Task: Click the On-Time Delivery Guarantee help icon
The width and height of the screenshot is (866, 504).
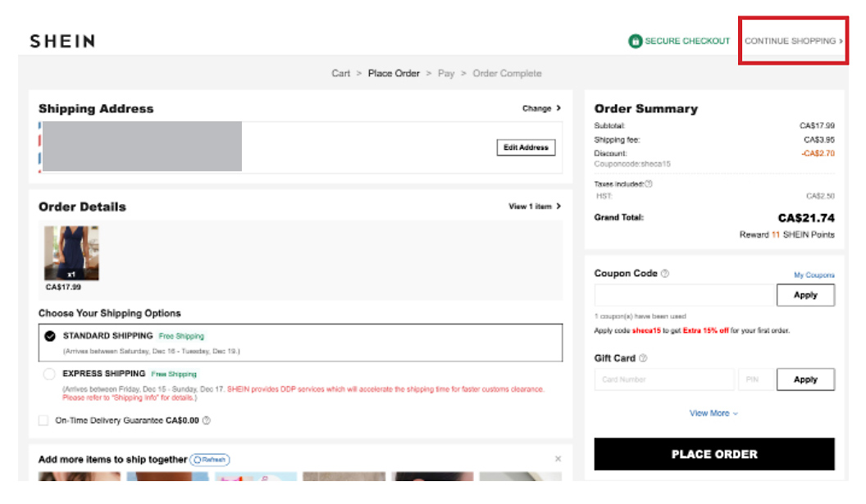Action: point(207,420)
